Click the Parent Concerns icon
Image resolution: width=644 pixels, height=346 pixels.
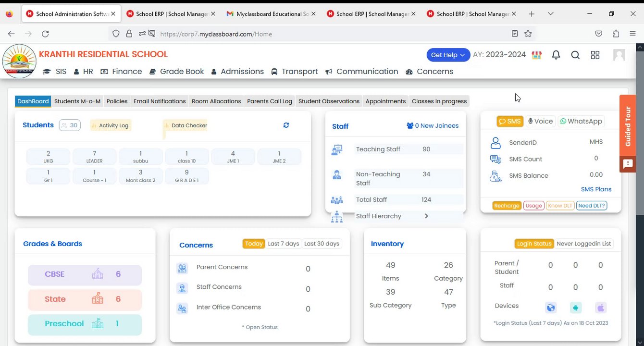(182, 268)
